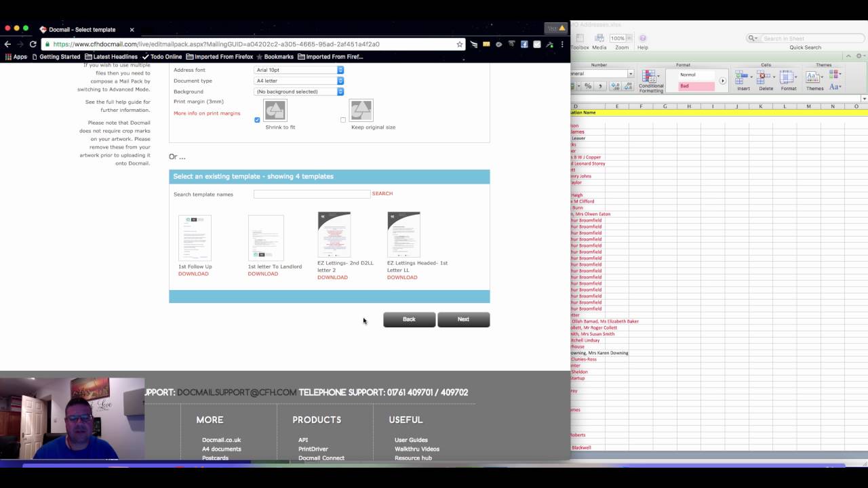Switch to Docmail - Select template tab
Screen dimensions: 868x488
pyautogui.click(x=85, y=30)
